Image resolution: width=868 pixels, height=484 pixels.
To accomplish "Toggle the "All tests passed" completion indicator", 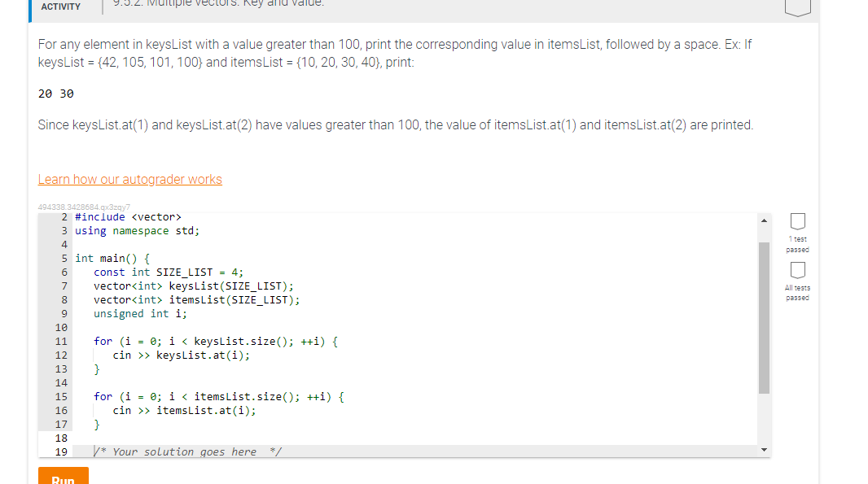I will (797, 270).
